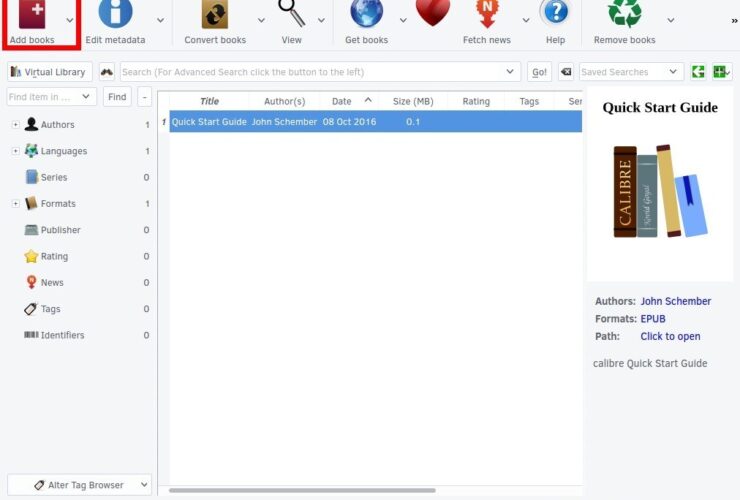Select the Quick Start Guide title cell

[x=209, y=122]
